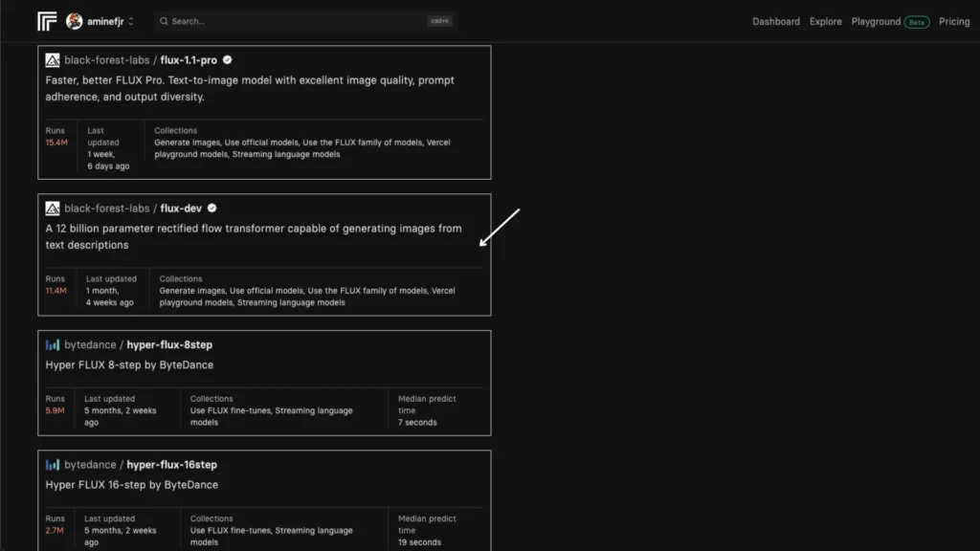
Task: Select the flux-1.1-pro description text
Action: (x=250, y=89)
